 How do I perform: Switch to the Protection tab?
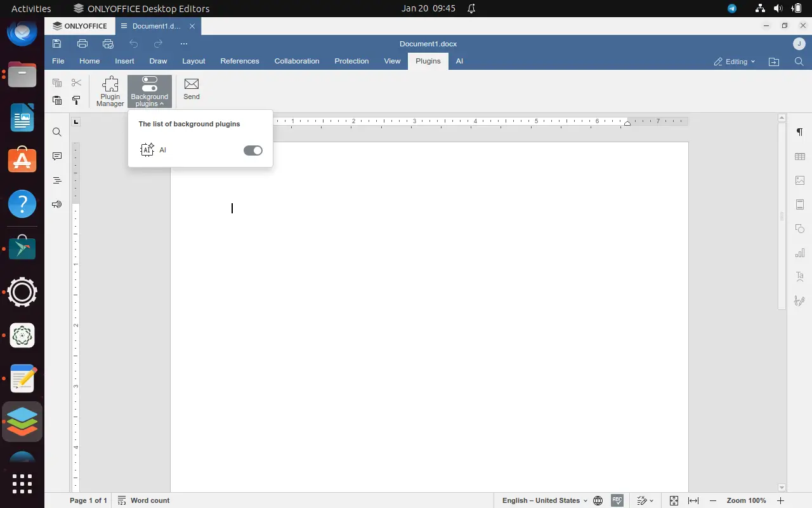(351, 61)
